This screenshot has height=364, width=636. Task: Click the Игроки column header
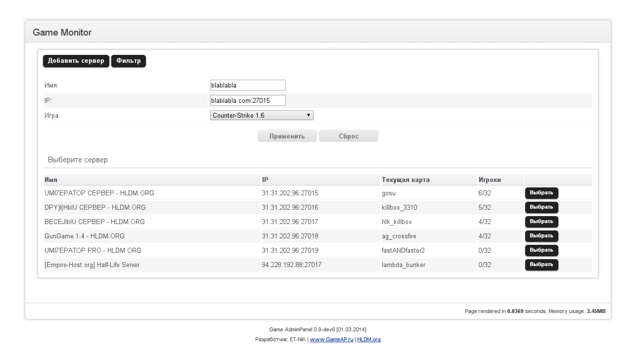click(x=493, y=180)
